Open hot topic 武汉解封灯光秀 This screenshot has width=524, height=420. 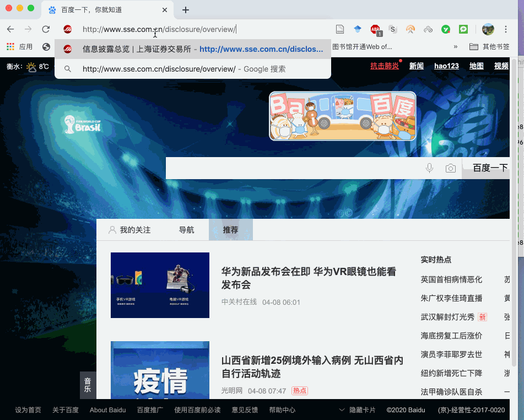tap(447, 317)
